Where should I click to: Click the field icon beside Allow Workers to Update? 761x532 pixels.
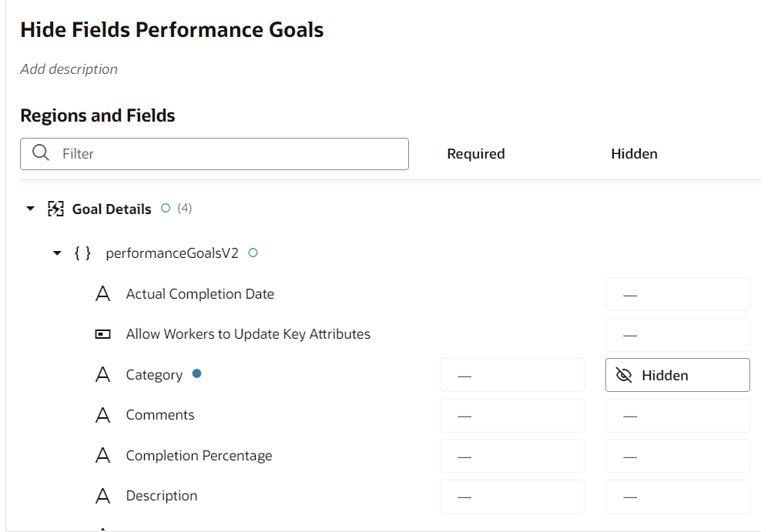(x=102, y=334)
